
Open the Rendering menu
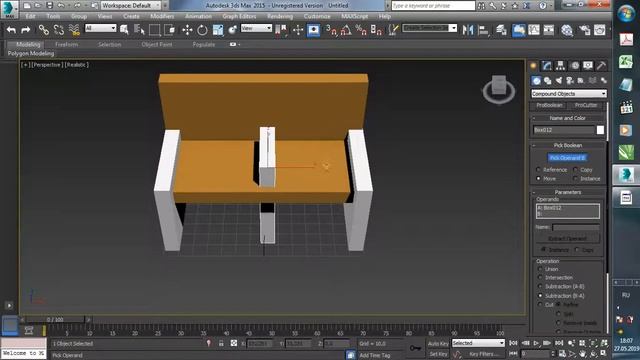click(x=280, y=16)
